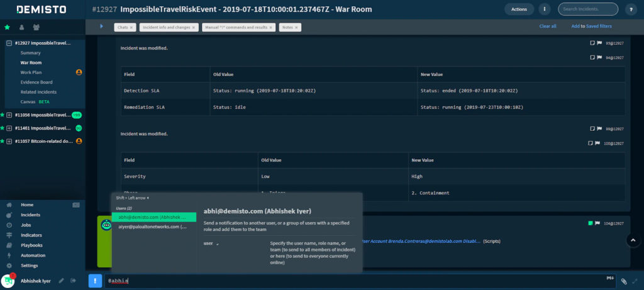
Task: Log out using the sign-out arrow icon
Action: click(x=74, y=281)
